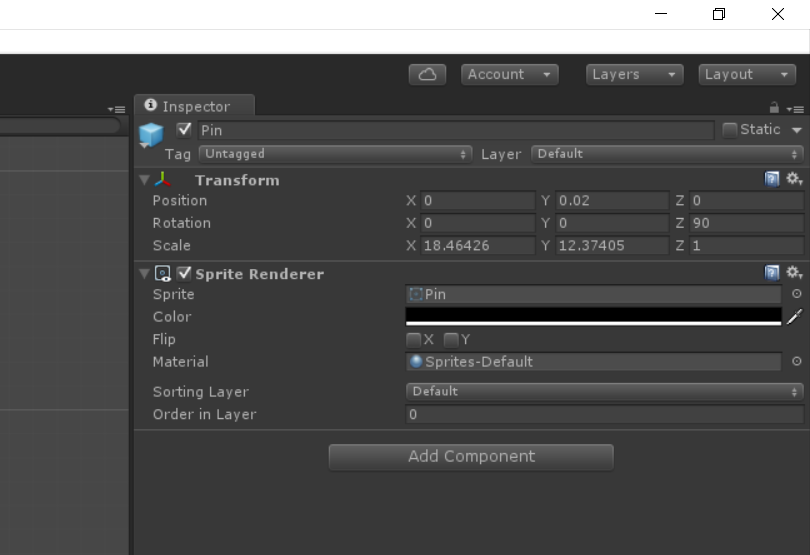This screenshot has width=810, height=555.
Task: Open the Layers dropdown
Action: click(634, 74)
